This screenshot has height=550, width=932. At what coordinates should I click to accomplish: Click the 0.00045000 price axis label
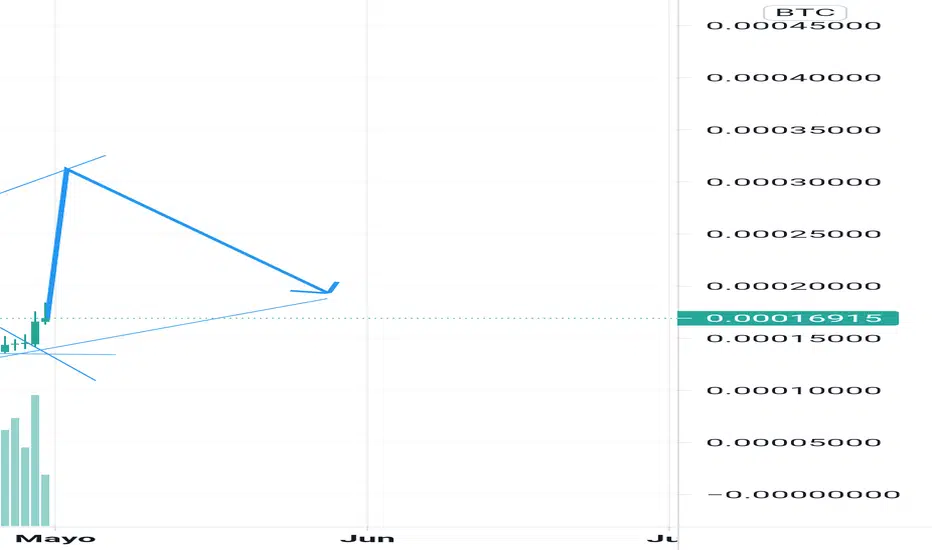pos(793,25)
